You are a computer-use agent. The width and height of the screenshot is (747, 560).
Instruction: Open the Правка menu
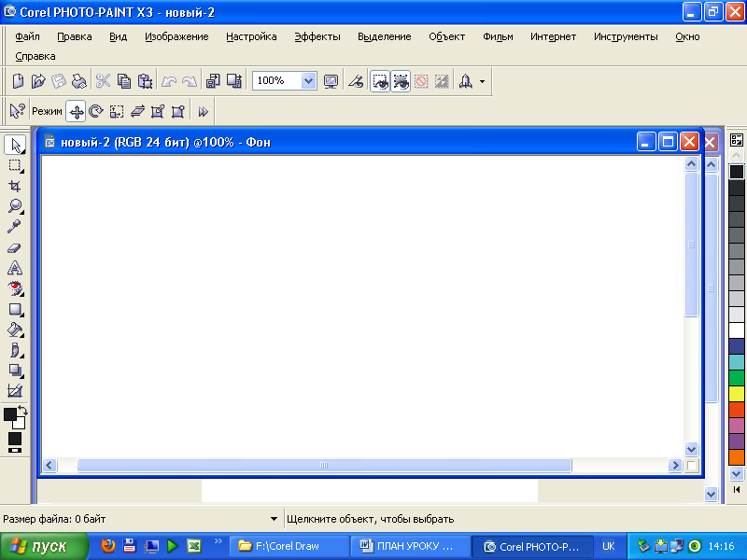[75, 36]
